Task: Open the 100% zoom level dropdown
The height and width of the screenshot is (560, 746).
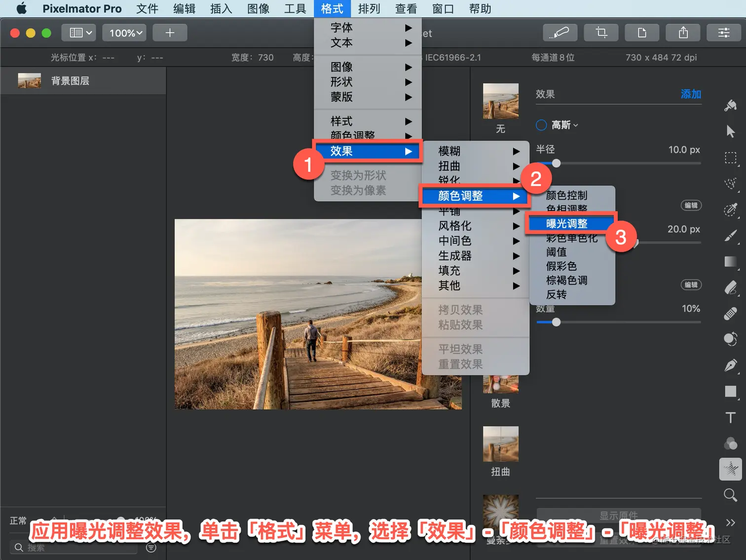Action: click(x=124, y=33)
